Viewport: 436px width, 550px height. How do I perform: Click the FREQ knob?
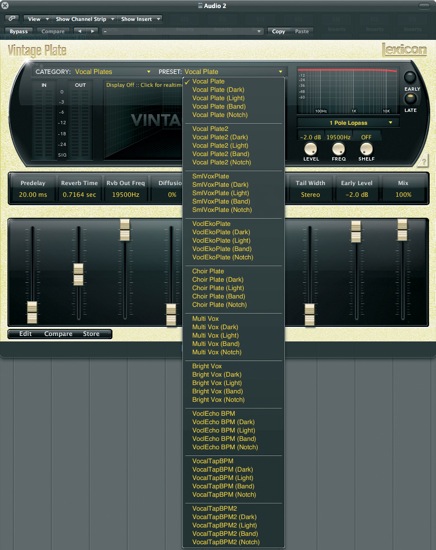click(338, 149)
